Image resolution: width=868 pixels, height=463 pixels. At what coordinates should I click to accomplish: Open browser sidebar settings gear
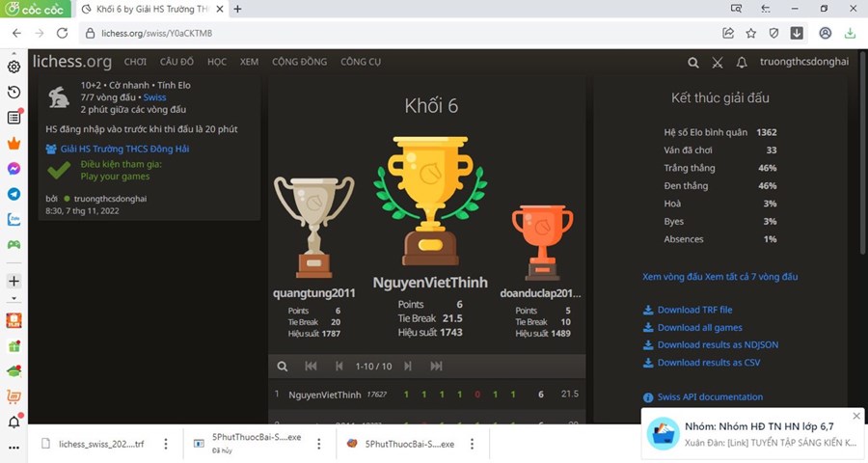[14, 67]
